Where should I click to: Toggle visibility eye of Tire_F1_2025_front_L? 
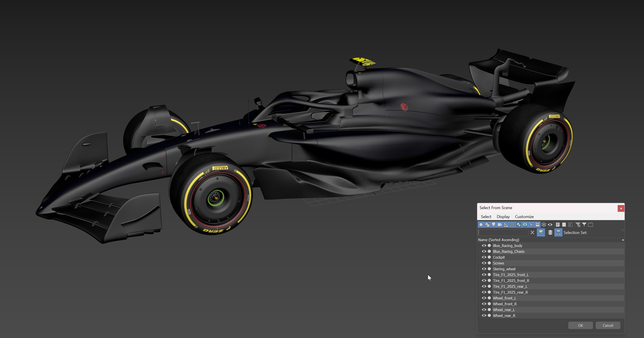pos(484,275)
